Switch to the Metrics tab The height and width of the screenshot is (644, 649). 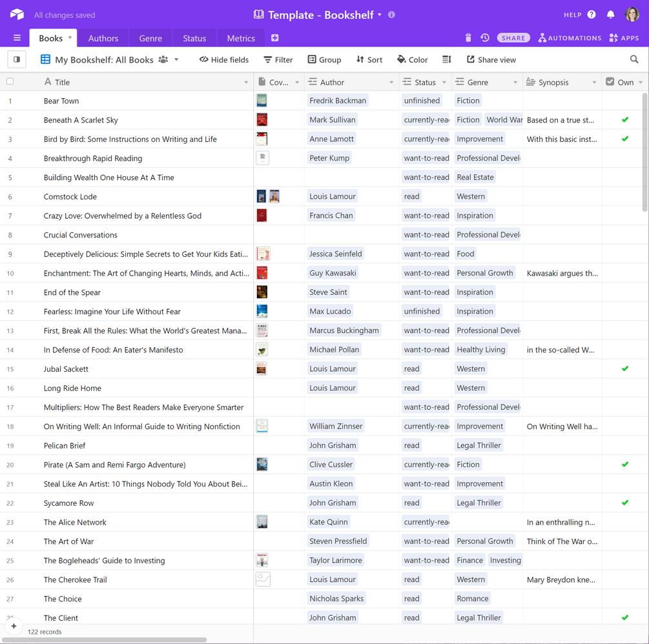[x=241, y=38]
